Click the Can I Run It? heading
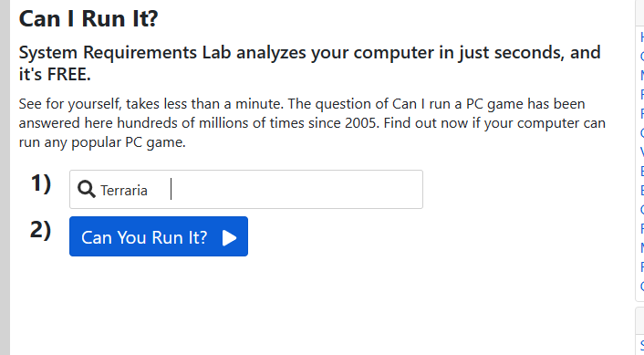644x355 pixels. coord(88,18)
